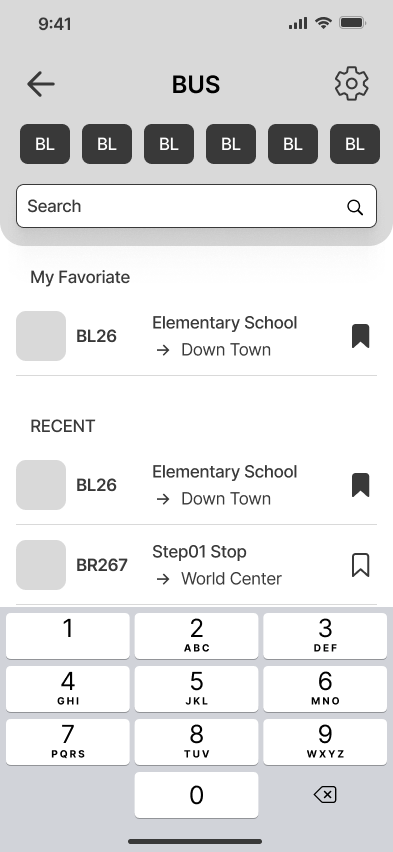Open settings via the gear icon
The image size is (393, 852).
[x=352, y=84]
